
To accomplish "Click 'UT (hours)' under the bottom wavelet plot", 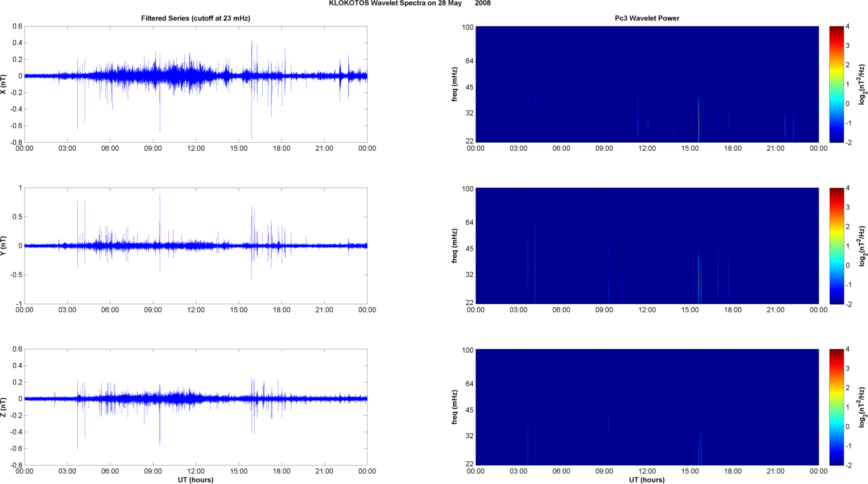I will [647, 480].
